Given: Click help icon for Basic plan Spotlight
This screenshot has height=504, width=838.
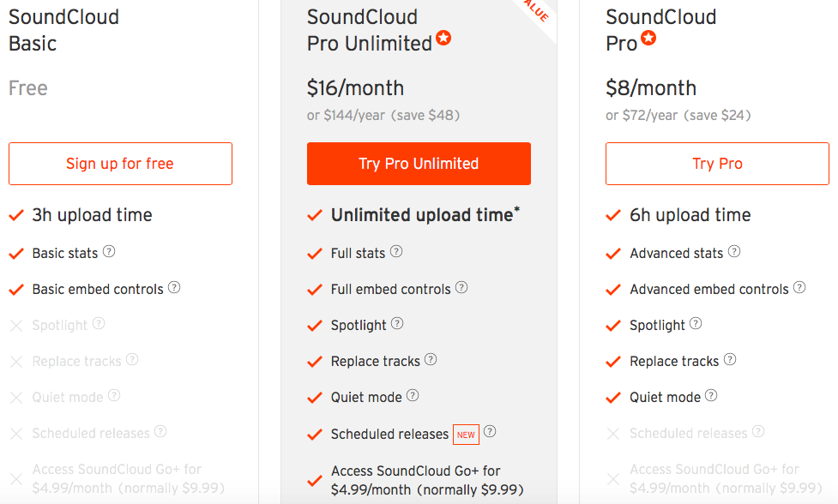Looking at the screenshot, I should click(99, 324).
